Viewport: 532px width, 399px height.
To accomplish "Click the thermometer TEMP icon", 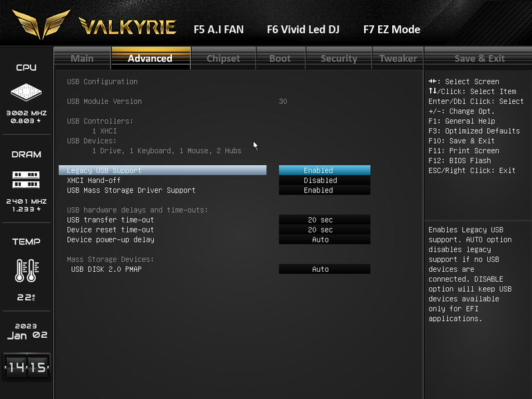I will point(27,270).
